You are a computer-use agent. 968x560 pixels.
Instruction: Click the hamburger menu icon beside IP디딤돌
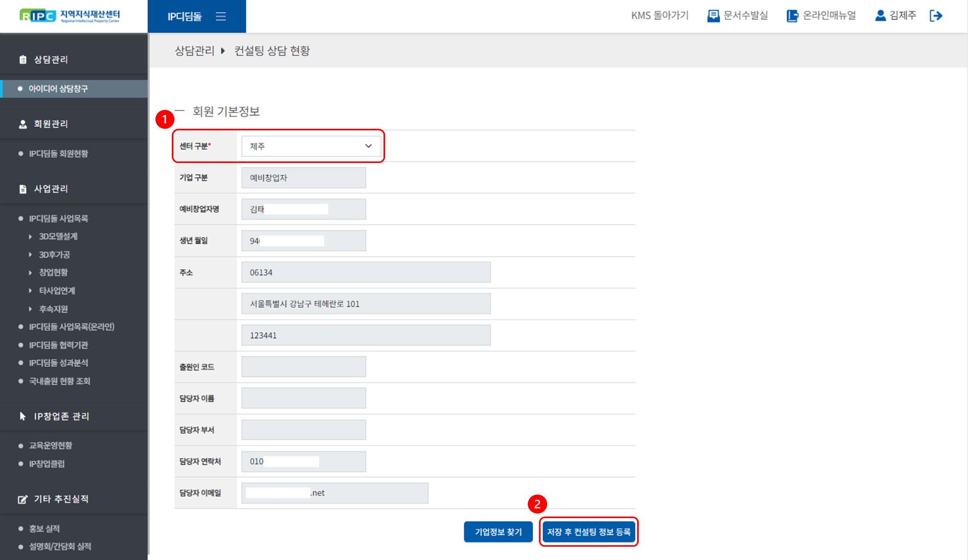tap(220, 16)
